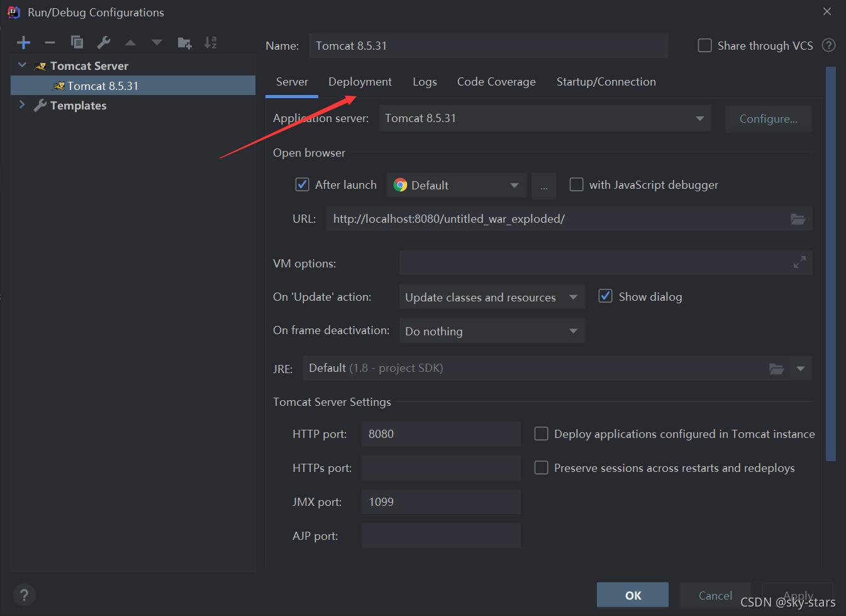Screen dimensions: 846x616
Task: Switch to the Logs tab
Action: click(425, 82)
